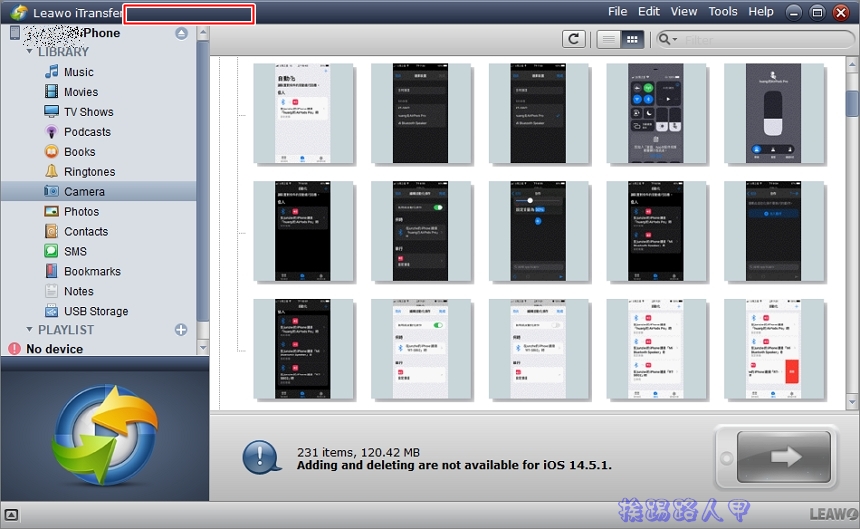Screen dimensions: 860x529
Task: Open the search filter type dropdown
Action: click(667, 39)
